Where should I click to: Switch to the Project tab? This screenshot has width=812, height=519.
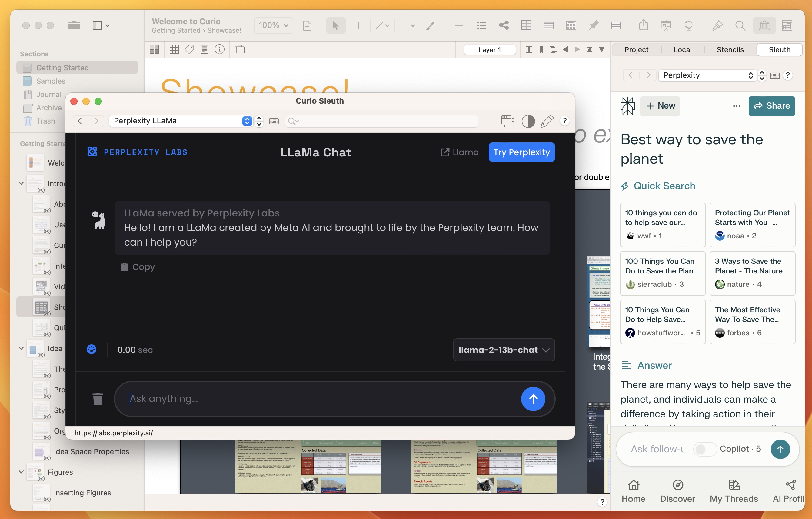click(636, 50)
